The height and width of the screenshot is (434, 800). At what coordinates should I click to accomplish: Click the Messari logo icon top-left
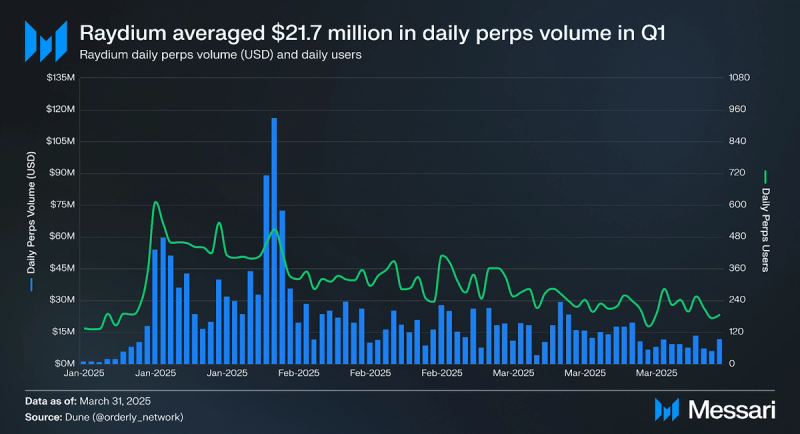tap(46, 41)
